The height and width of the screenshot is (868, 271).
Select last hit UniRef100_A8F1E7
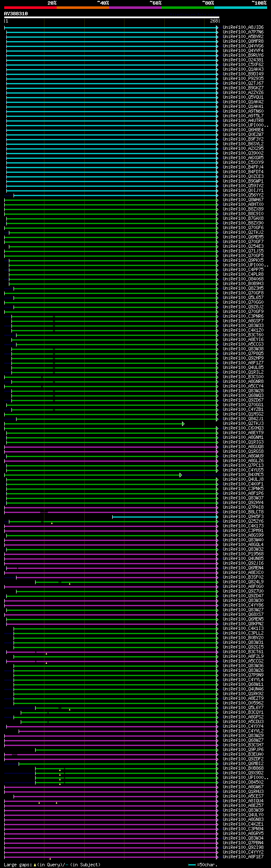pyautogui.click(x=243, y=857)
